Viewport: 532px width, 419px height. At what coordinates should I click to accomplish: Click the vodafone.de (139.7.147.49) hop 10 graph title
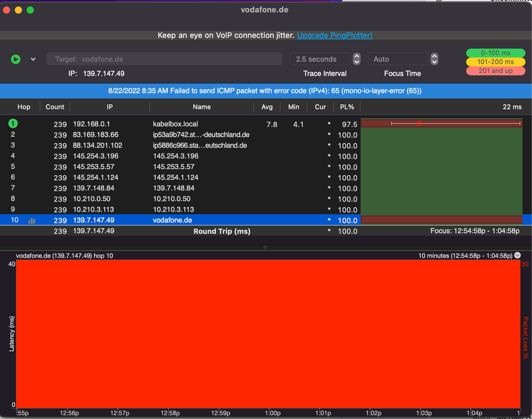point(64,256)
